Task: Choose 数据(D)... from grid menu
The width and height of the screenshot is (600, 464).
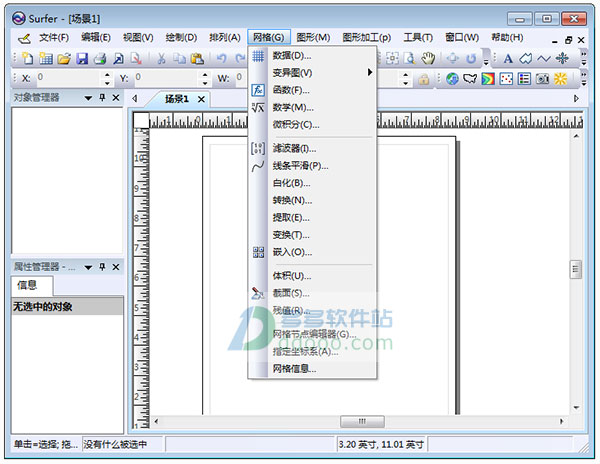Action: (312, 56)
